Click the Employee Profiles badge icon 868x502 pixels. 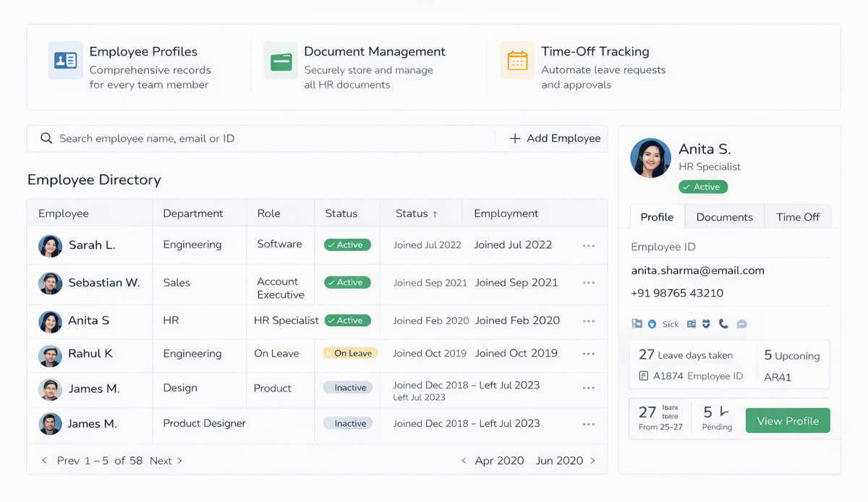(65, 61)
